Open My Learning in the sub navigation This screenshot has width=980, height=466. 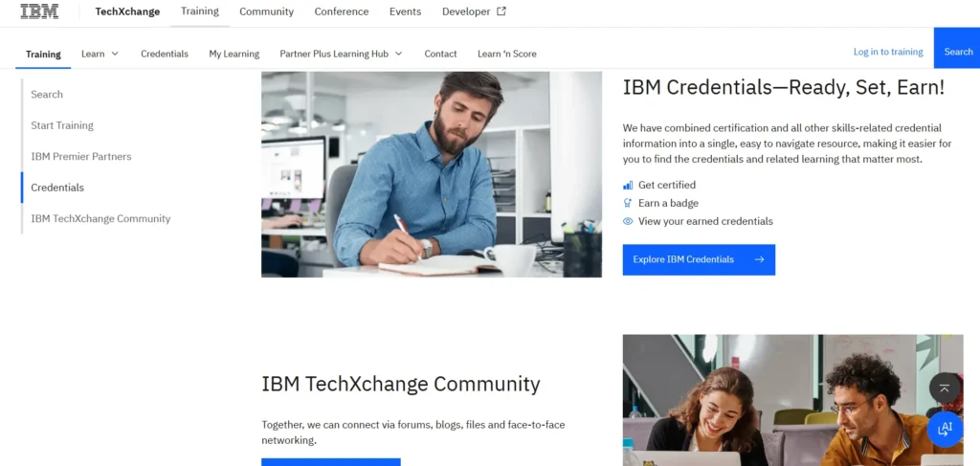pyautogui.click(x=234, y=54)
